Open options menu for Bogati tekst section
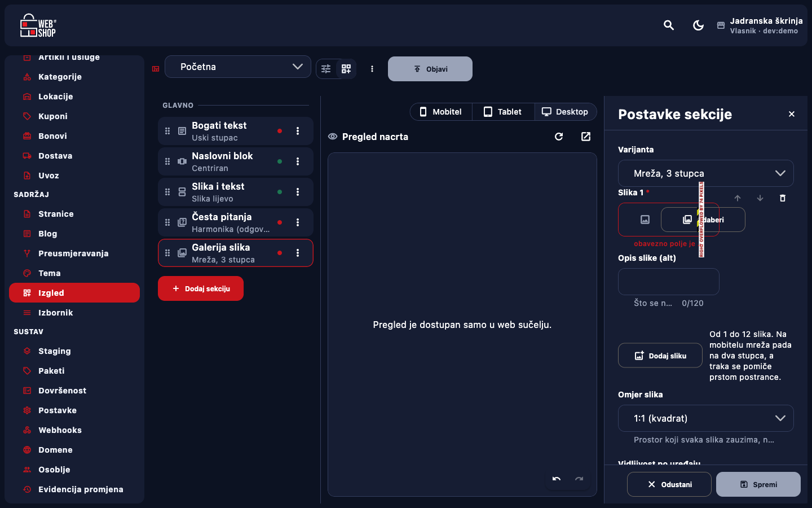The height and width of the screenshot is (508, 812). (298, 131)
